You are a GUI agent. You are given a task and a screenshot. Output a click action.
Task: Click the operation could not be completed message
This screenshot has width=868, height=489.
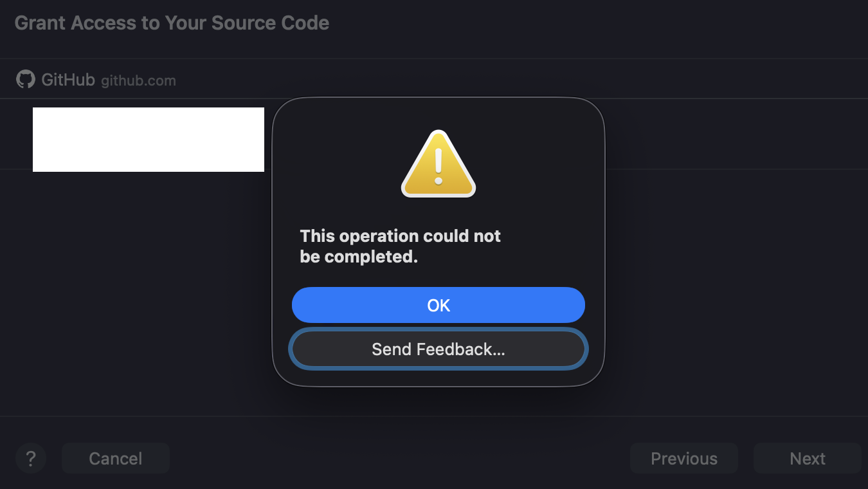coord(400,246)
